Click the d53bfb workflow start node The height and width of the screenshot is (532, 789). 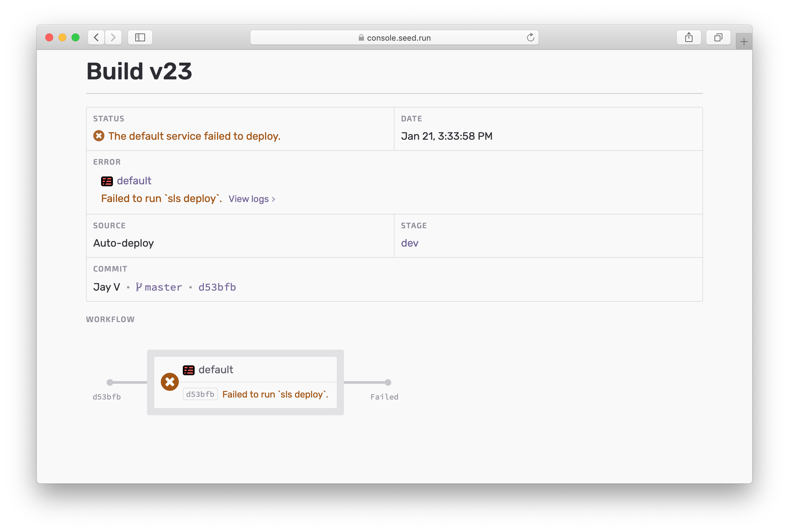pyautogui.click(x=110, y=383)
